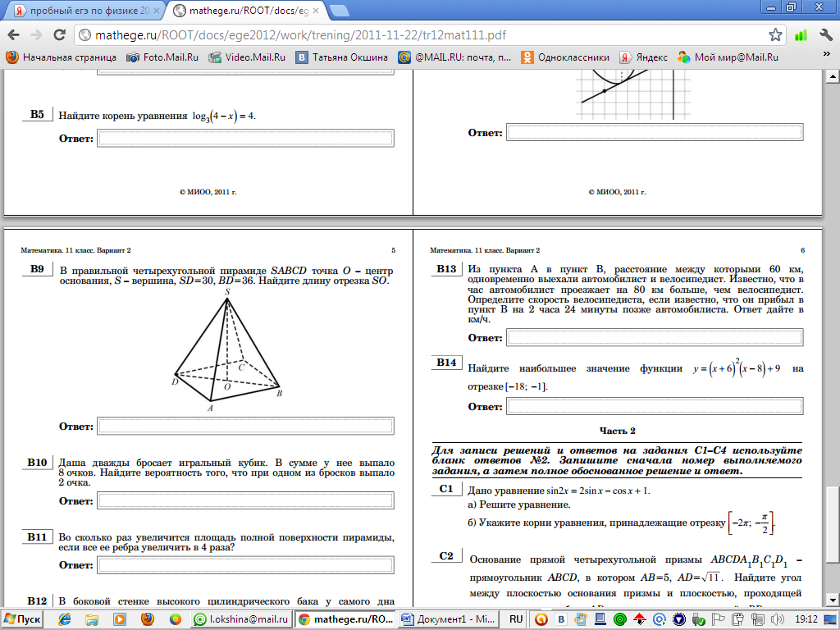Reload the page with the refresh icon
This screenshot has width=840, height=630.
pos(59,35)
